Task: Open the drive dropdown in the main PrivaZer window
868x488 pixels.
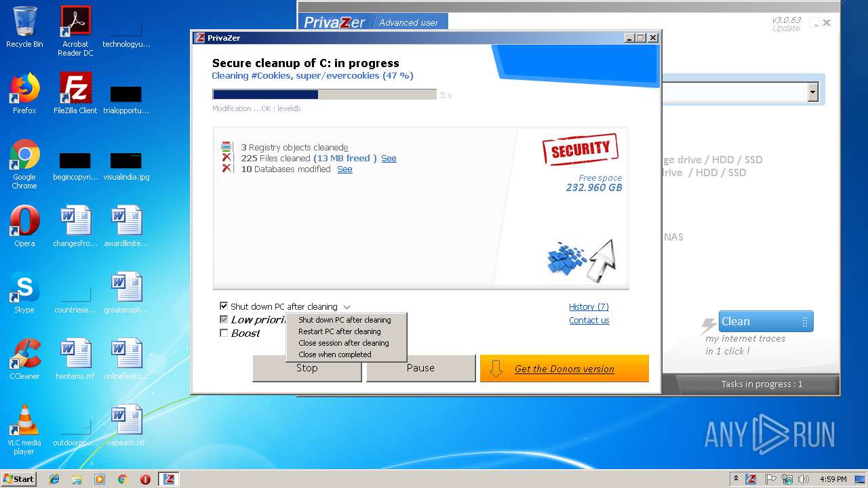Action: [x=812, y=92]
